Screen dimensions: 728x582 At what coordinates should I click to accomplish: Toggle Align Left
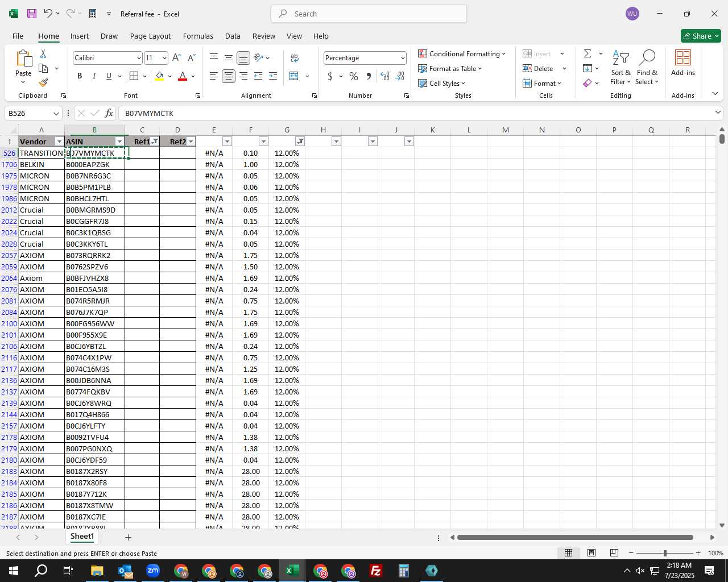click(x=214, y=76)
